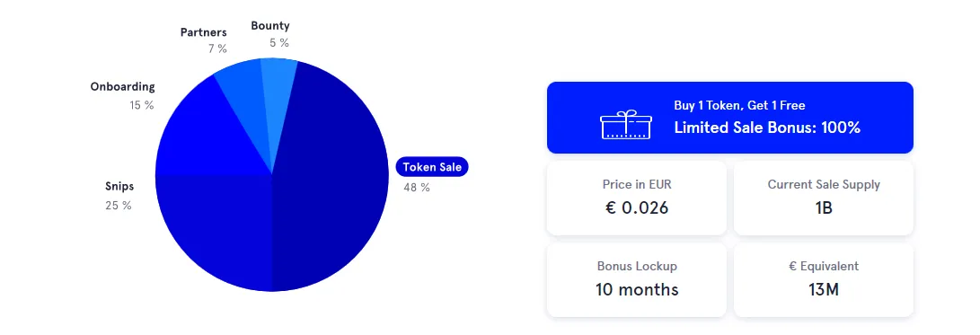
Task: Click the Partners 7% pie slice
Action: pos(243,93)
